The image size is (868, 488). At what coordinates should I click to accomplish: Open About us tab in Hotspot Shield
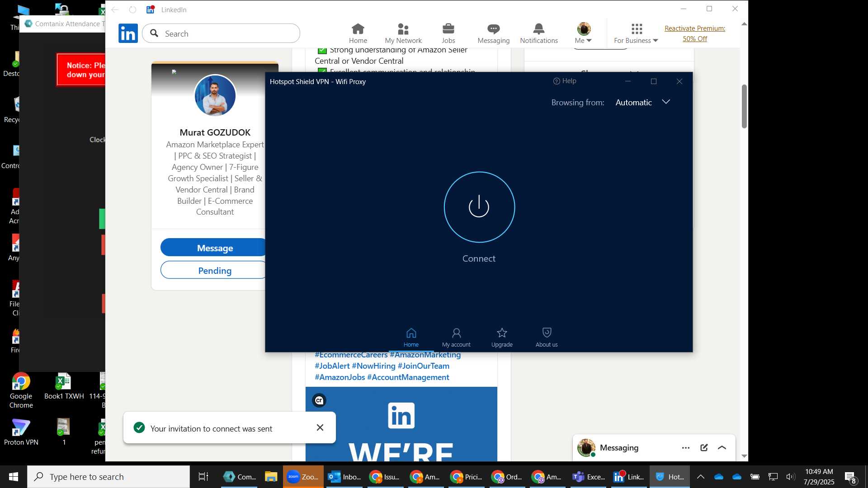click(547, 338)
